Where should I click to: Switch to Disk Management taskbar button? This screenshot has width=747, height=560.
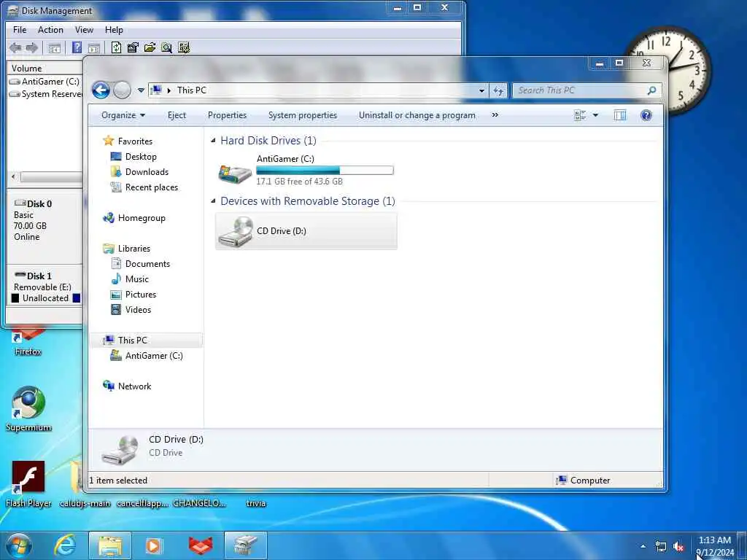pos(245,545)
